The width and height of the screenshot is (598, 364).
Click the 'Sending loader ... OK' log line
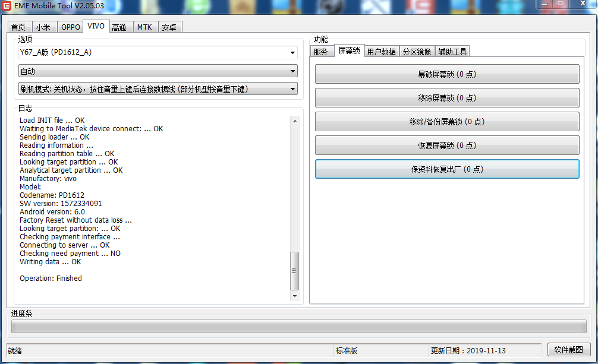click(55, 137)
